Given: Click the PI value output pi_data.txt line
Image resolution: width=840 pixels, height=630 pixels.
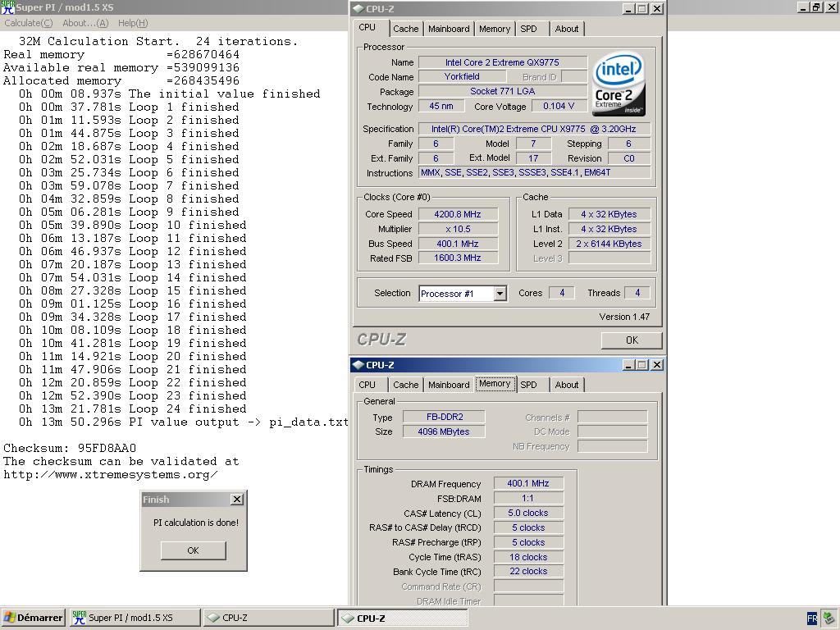Looking at the screenshot, I should tap(183, 422).
